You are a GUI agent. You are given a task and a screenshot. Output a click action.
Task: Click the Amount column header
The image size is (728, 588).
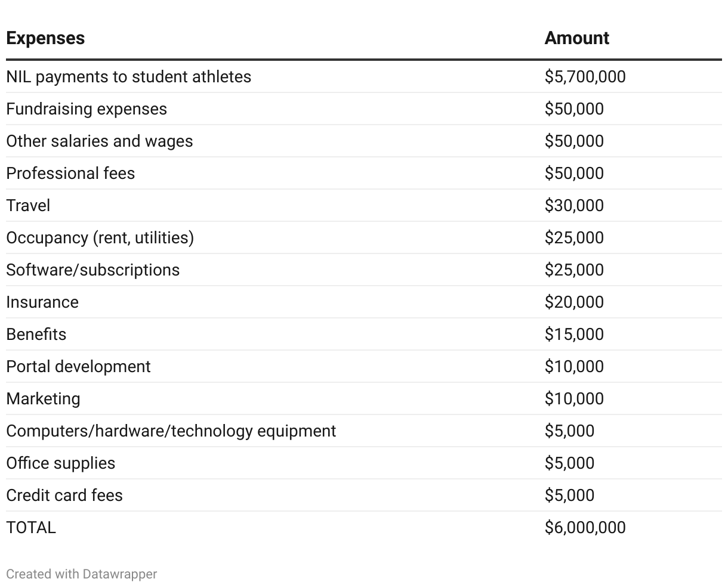pos(576,38)
